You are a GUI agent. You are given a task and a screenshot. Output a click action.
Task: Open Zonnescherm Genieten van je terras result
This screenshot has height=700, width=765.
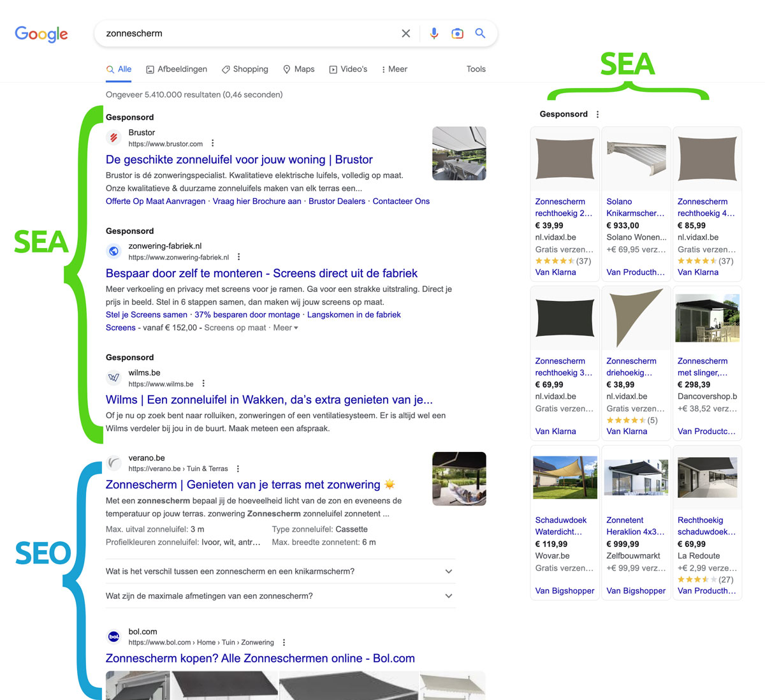pyautogui.click(x=251, y=485)
